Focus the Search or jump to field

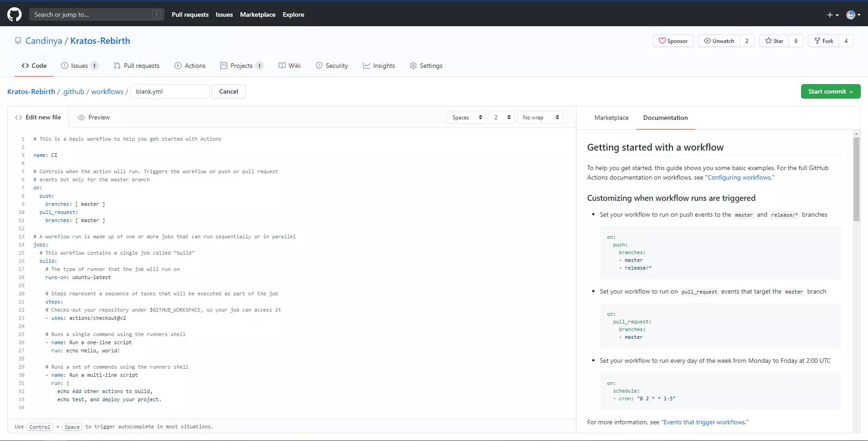[96, 14]
